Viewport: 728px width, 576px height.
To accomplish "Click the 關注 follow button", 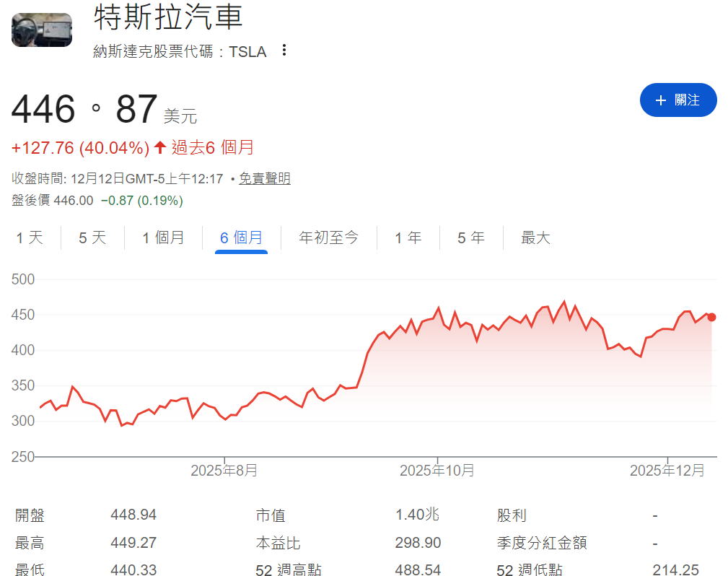I will tap(678, 100).
